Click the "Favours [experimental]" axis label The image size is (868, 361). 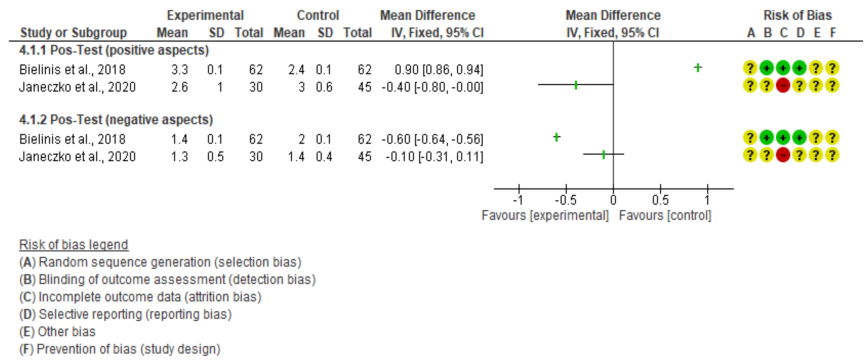(545, 215)
